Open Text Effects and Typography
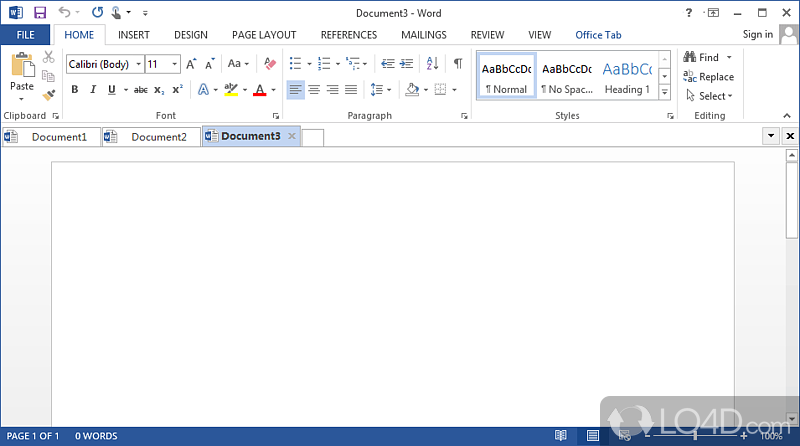This screenshot has height=446, width=800. [203, 90]
